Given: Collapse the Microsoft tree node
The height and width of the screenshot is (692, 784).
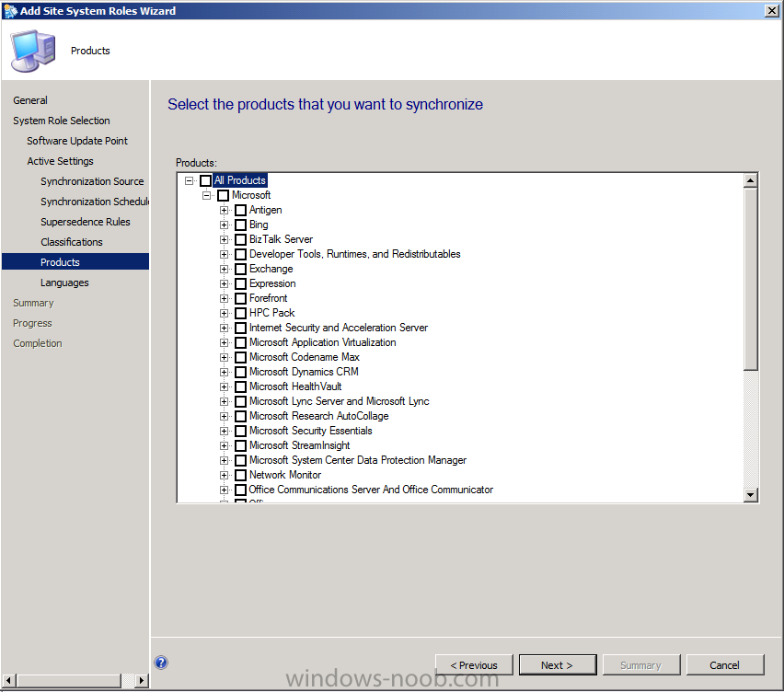Looking at the screenshot, I should [x=206, y=195].
